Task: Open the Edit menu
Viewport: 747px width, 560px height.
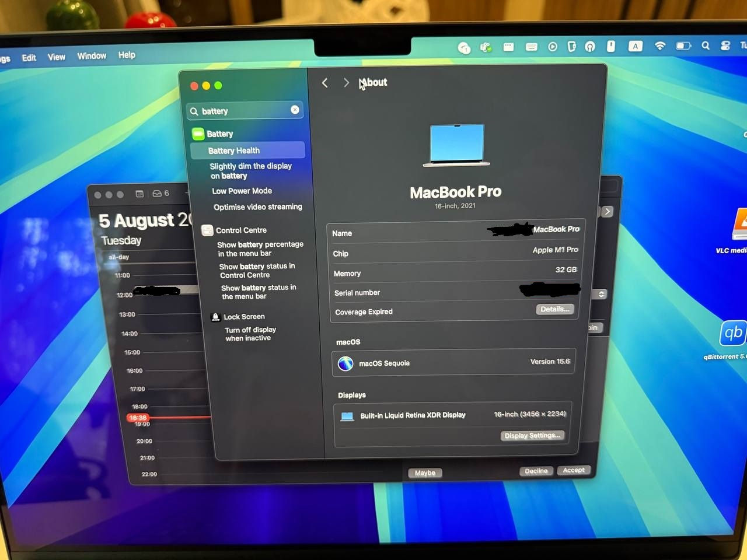Action: [29, 58]
